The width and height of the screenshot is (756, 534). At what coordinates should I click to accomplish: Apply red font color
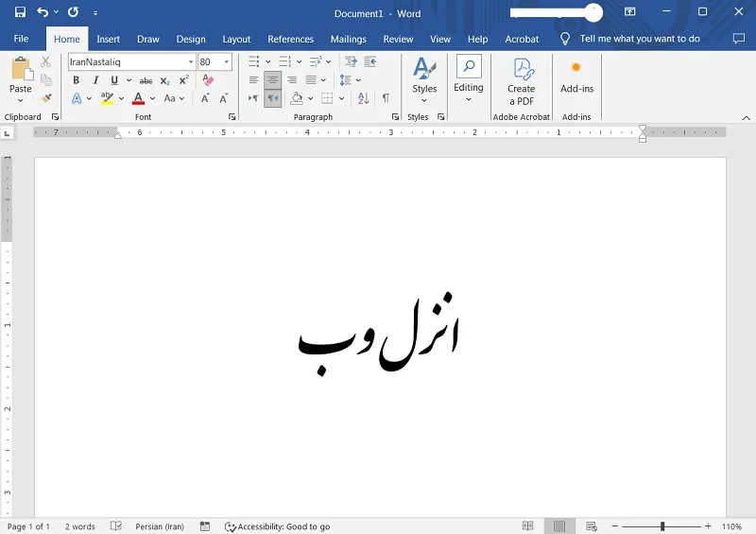tap(138, 98)
